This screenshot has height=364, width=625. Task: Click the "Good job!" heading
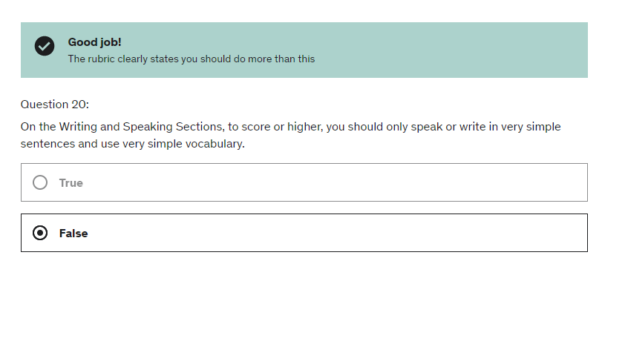(x=94, y=42)
